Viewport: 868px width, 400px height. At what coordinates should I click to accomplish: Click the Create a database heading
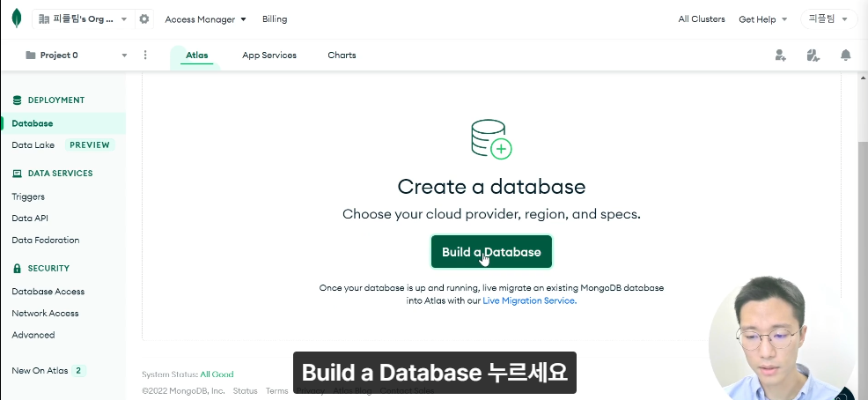tap(491, 187)
